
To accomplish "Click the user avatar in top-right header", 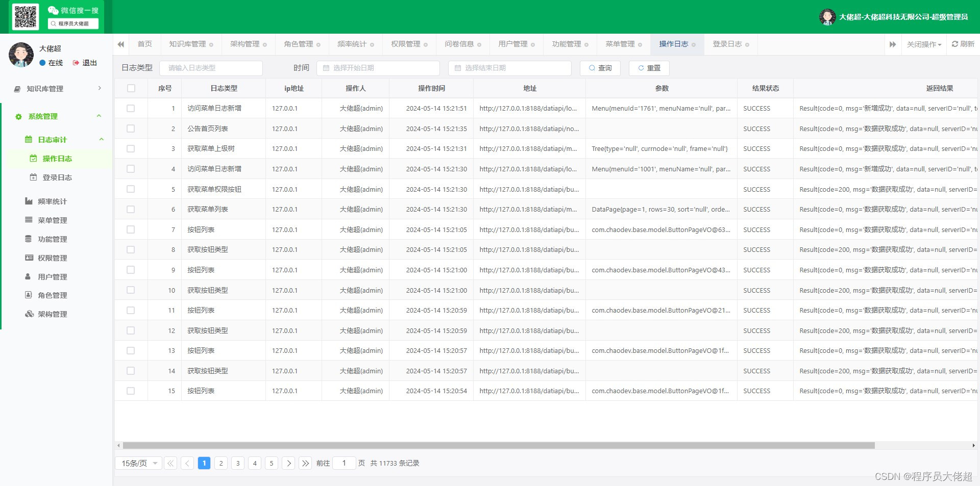I will (x=827, y=17).
